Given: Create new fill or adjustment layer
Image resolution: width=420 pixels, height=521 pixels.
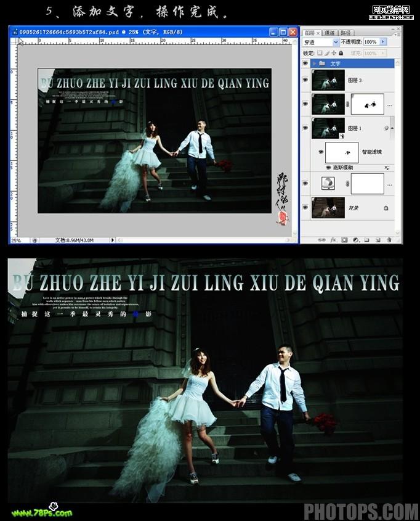Looking at the screenshot, I should pos(355,240).
